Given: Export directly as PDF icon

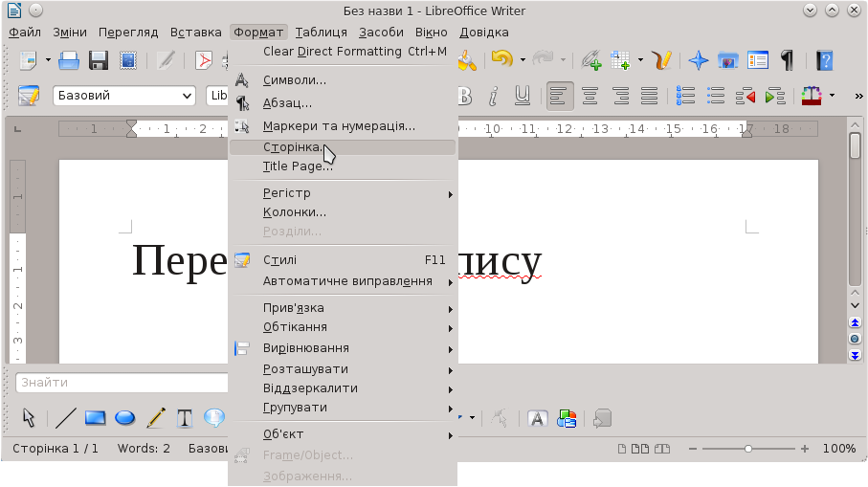Looking at the screenshot, I should [x=203, y=61].
